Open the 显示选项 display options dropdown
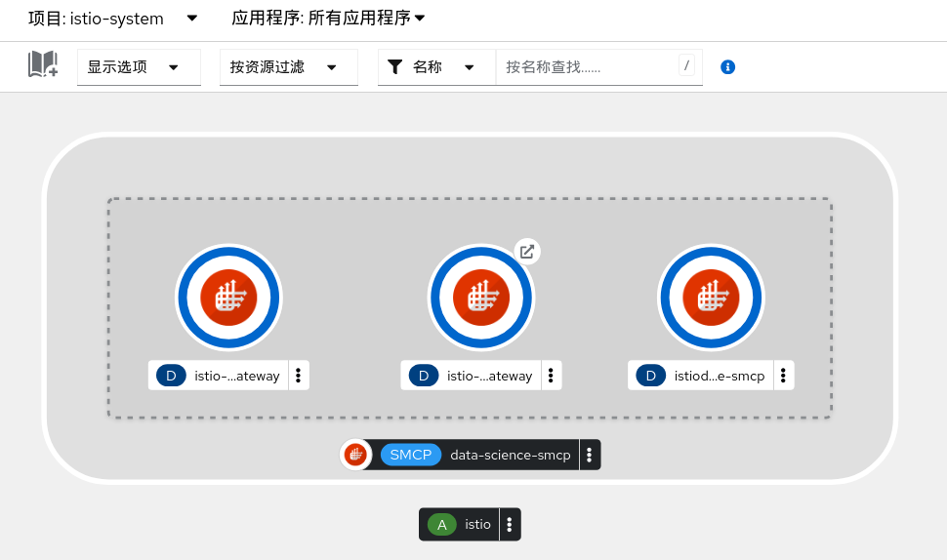Screen dimensions: 947x560 point(139,67)
